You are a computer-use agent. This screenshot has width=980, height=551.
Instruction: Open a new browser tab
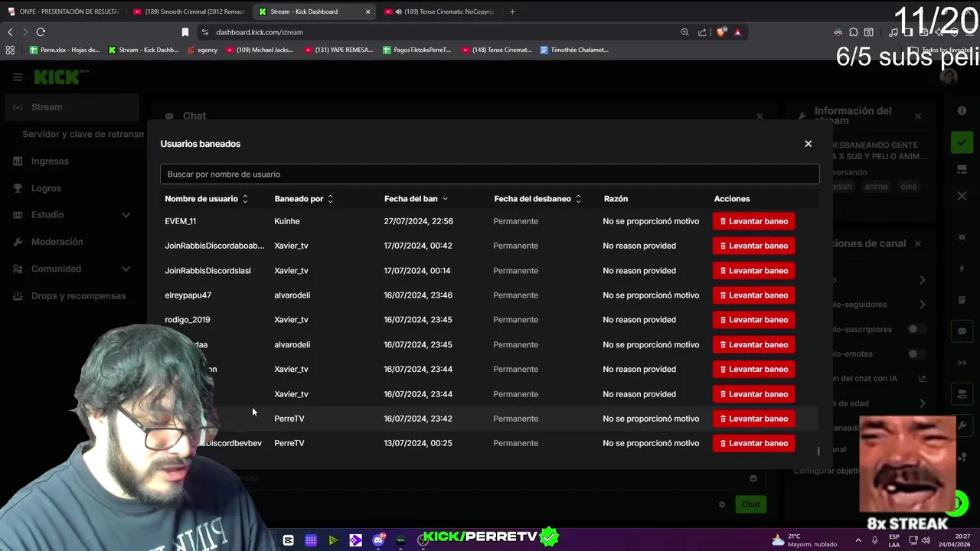[x=512, y=11]
